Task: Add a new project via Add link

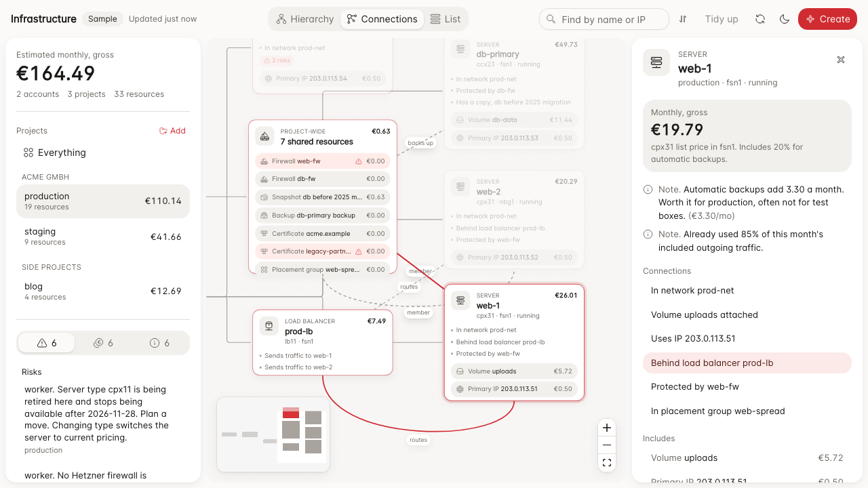Action: 172,131
